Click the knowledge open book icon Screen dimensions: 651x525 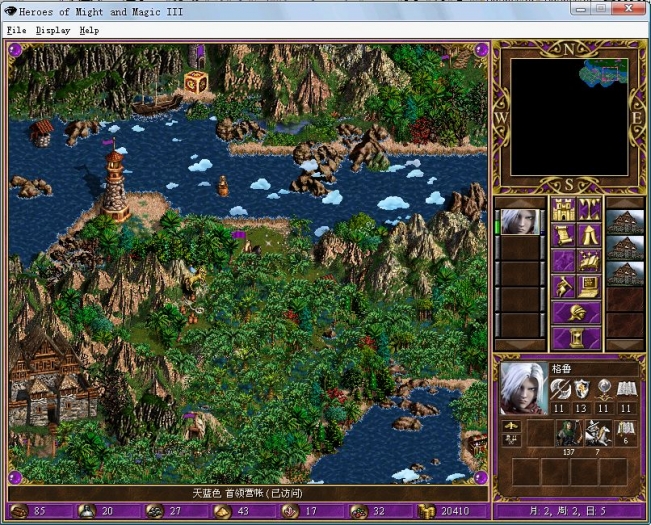click(626, 389)
